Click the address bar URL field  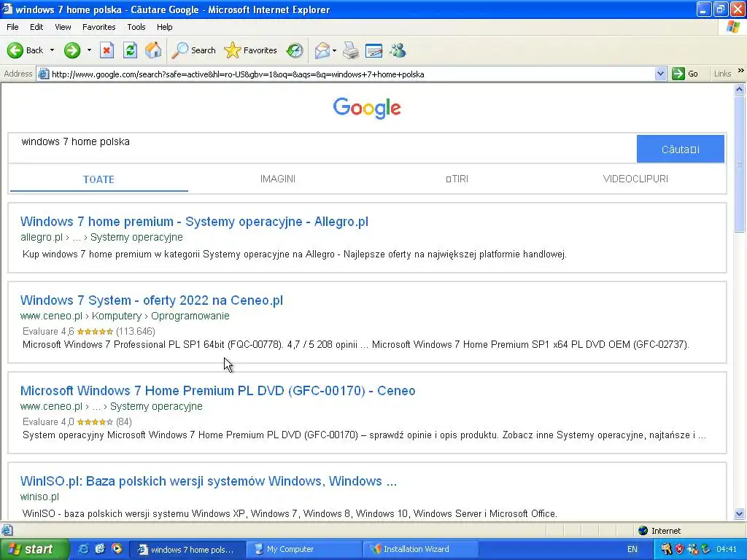tap(352, 74)
